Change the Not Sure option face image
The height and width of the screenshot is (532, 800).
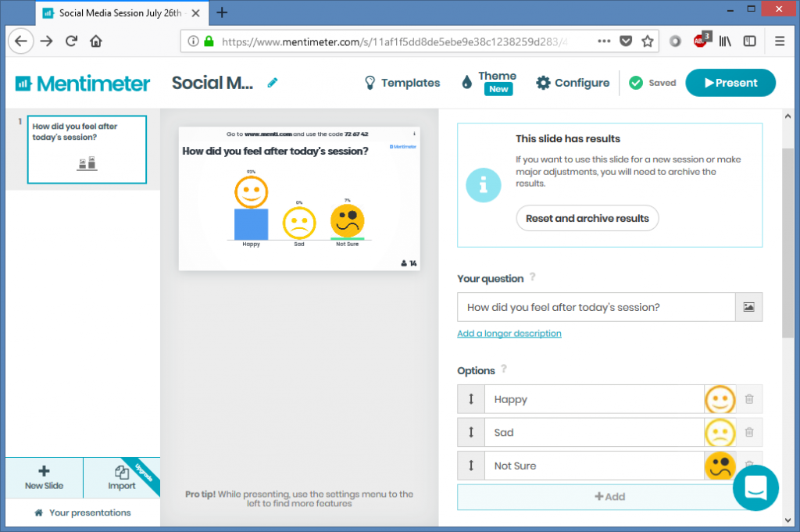click(720, 466)
